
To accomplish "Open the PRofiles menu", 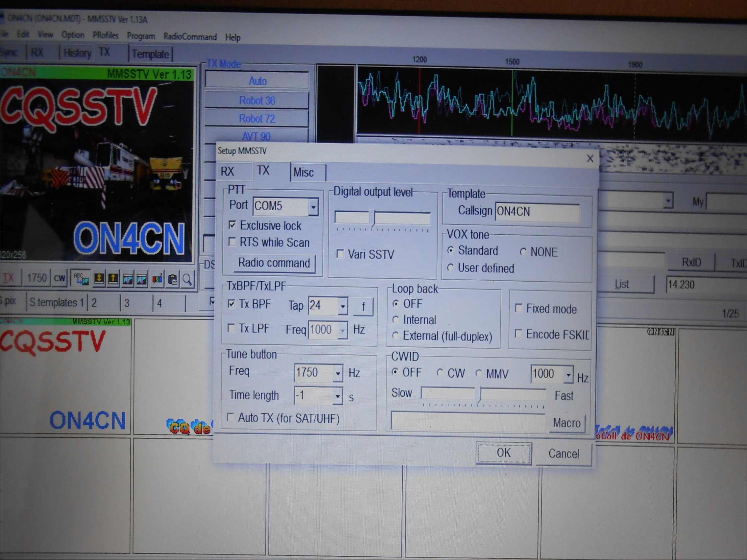I will (x=106, y=35).
